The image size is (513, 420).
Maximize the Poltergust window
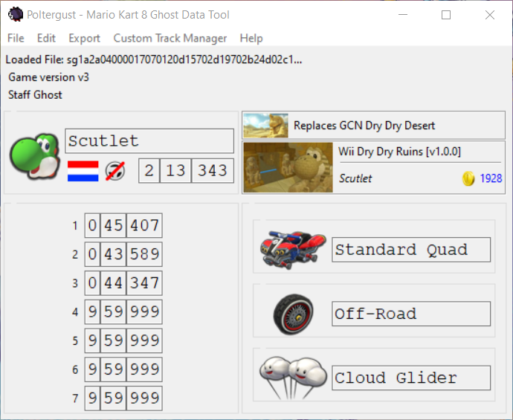click(446, 15)
